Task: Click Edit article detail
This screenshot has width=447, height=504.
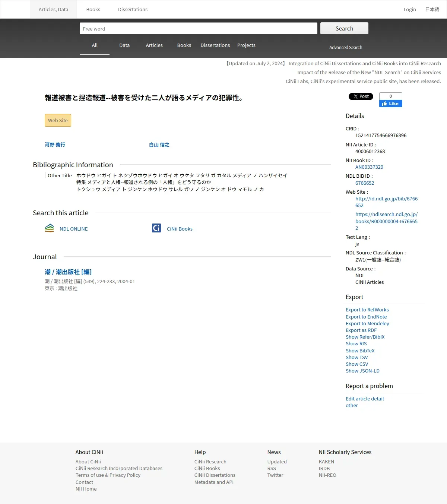Action: (365, 399)
